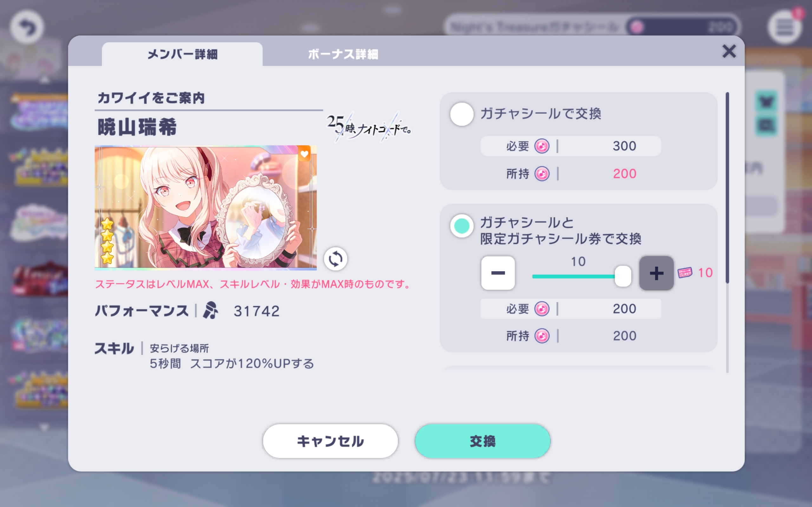Select the ガチャシールで交換 radio button
The height and width of the screenshot is (507, 812).
[x=462, y=114]
